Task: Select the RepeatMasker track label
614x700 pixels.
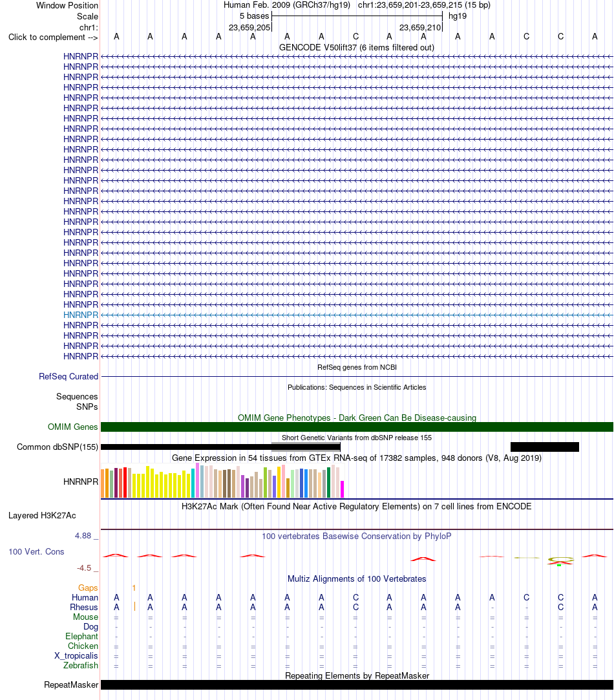Action: (x=71, y=685)
